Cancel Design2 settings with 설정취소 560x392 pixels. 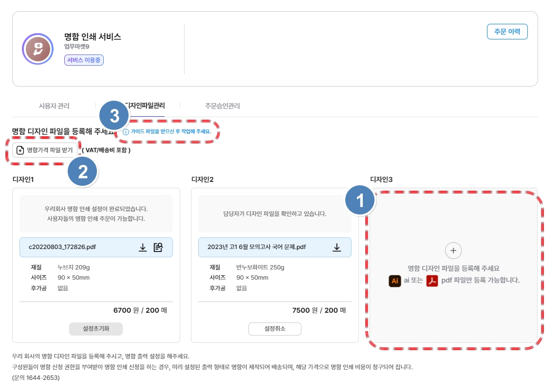[x=275, y=329]
